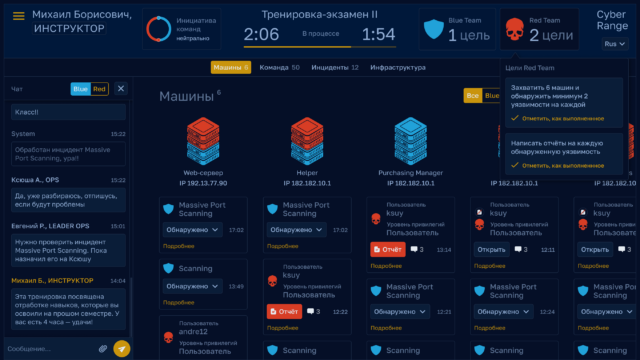
Task: Click the Cyber Range logo text
Action: 612,20
